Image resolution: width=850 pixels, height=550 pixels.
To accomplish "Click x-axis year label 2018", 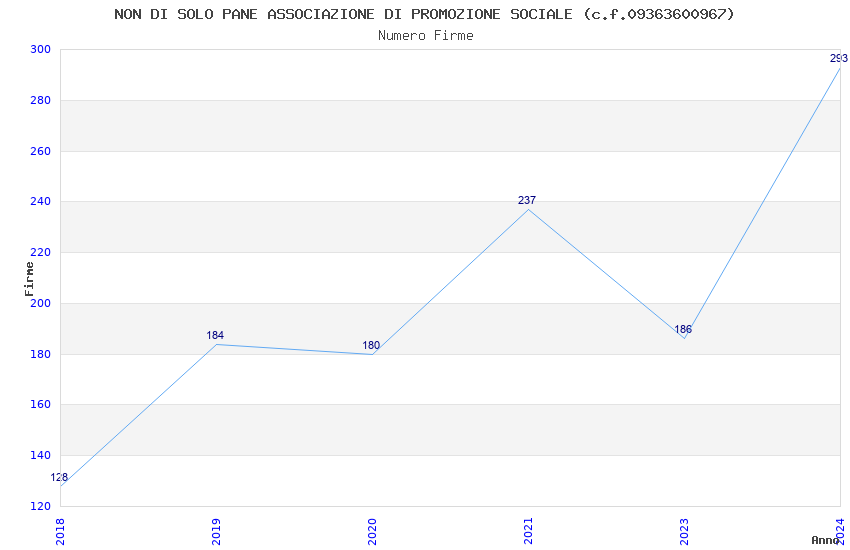I will coord(60,531).
